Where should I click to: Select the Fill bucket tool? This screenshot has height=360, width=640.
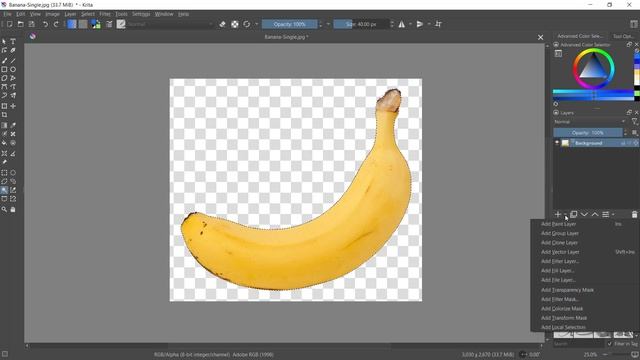pyautogui.click(x=4, y=143)
